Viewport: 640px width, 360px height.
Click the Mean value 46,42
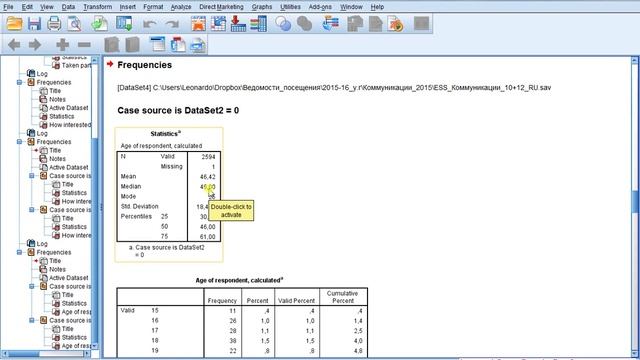click(x=208, y=177)
